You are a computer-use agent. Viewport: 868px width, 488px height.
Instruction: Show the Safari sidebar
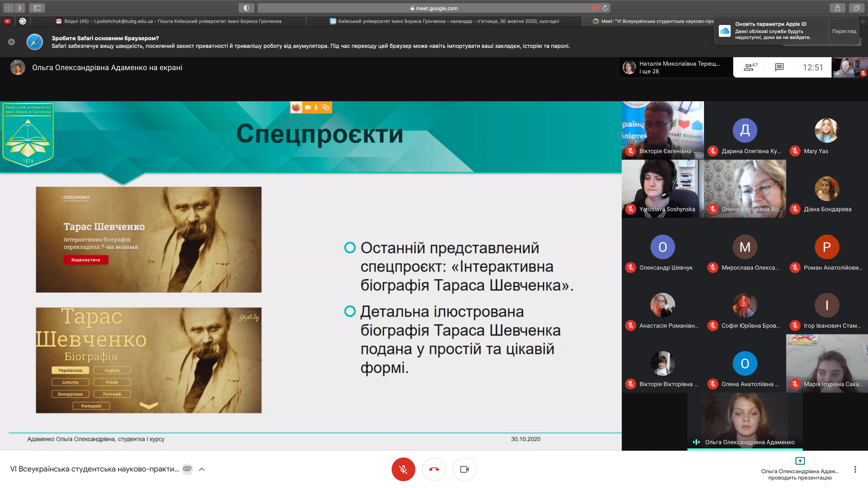pos(37,8)
